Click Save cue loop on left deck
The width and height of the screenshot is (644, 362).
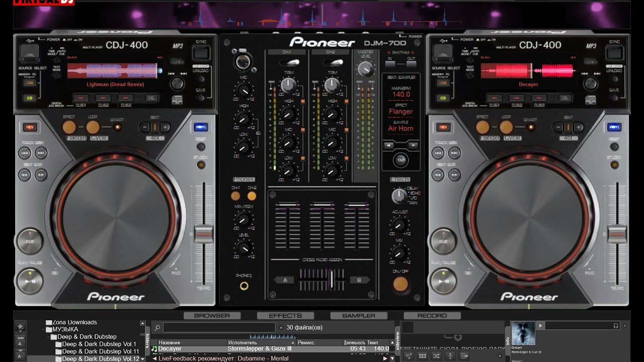coord(201,98)
